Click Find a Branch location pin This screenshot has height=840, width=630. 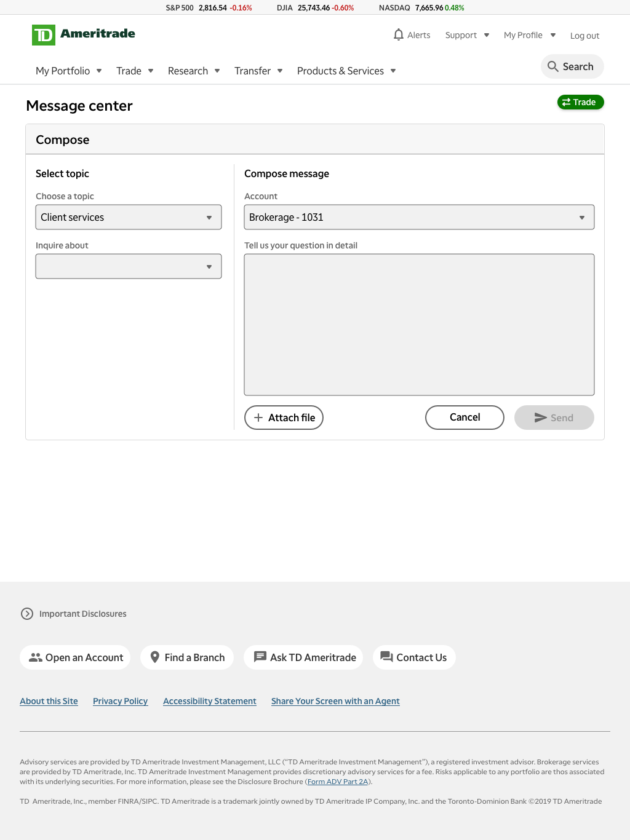tap(155, 657)
